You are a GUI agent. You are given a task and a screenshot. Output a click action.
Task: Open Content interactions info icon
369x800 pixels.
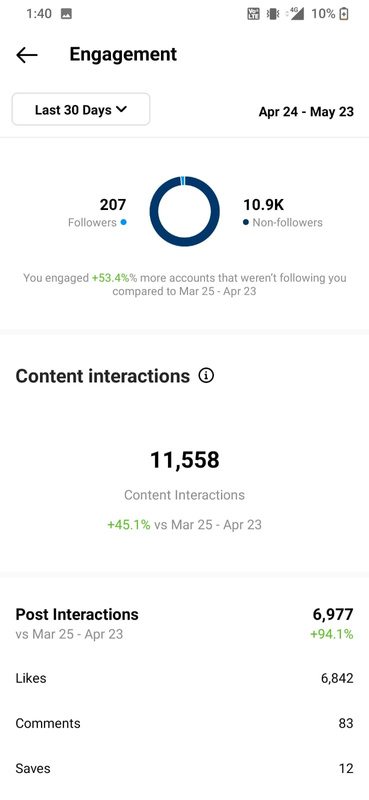(206, 376)
